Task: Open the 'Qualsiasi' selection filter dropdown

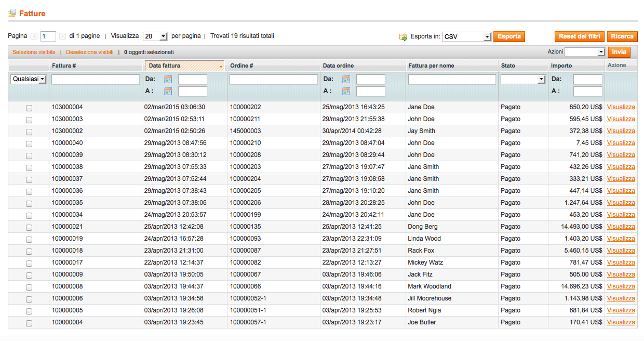Action: [x=29, y=79]
